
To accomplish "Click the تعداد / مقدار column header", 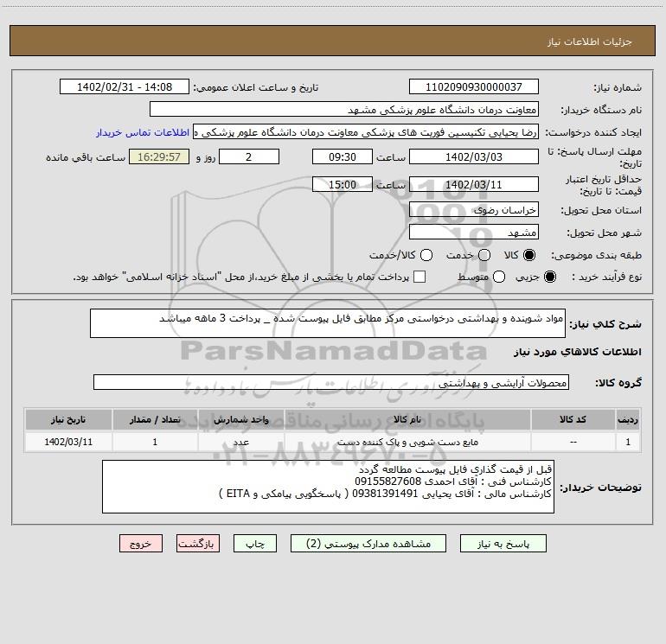I will click(155, 420).
